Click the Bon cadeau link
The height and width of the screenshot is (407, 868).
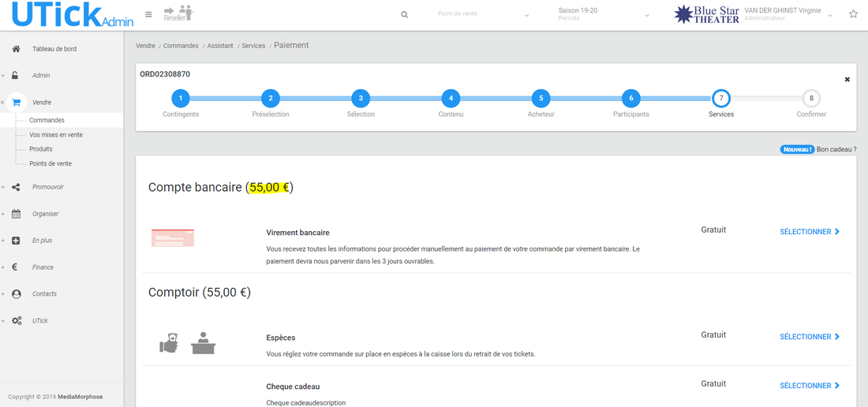[836, 149]
